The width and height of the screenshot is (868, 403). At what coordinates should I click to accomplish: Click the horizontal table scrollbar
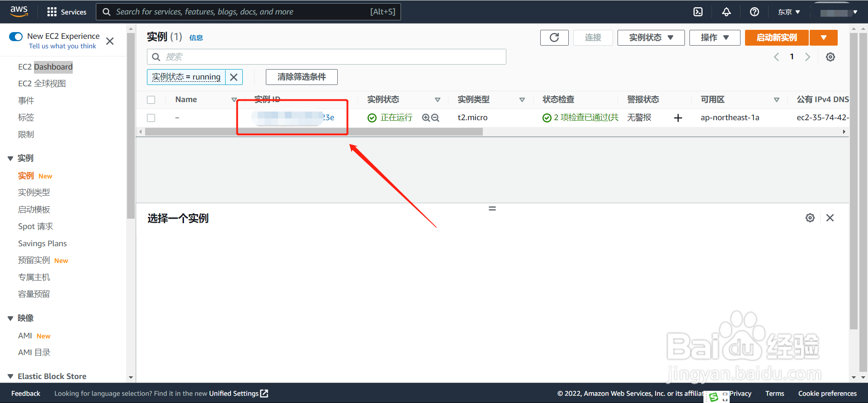314,132
